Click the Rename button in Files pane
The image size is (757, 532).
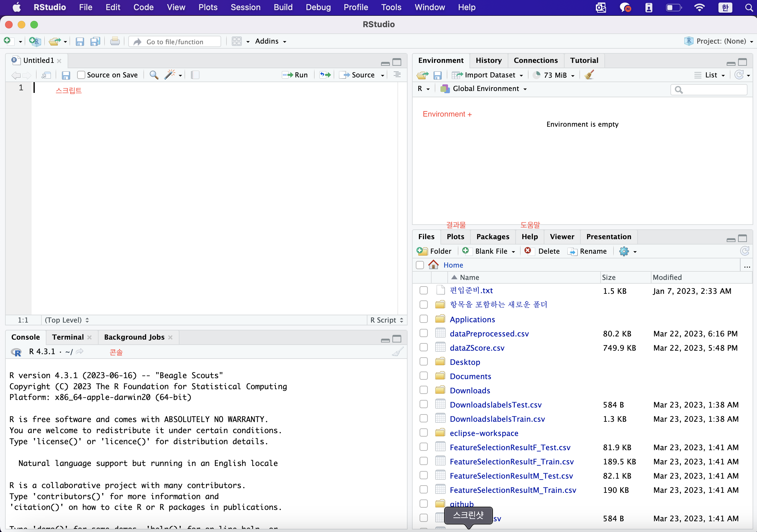[587, 251]
